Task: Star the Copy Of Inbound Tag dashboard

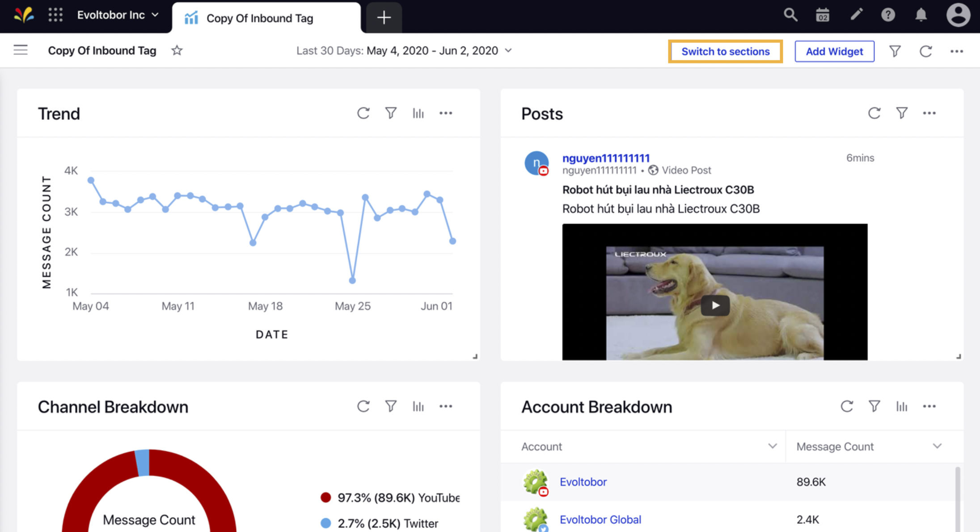Action: pyautogui.click(x=177, y=51)
